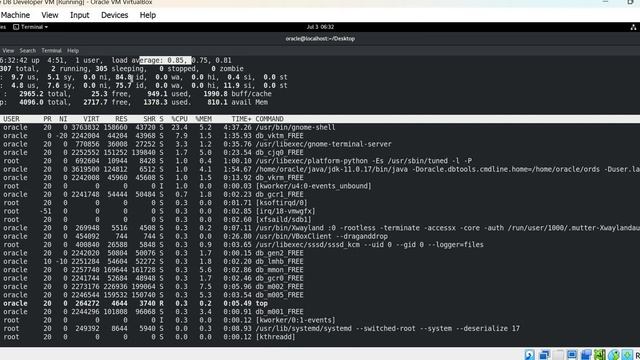
Task: Click the Jul 3 06:32 clock
Action: point(320,27)
